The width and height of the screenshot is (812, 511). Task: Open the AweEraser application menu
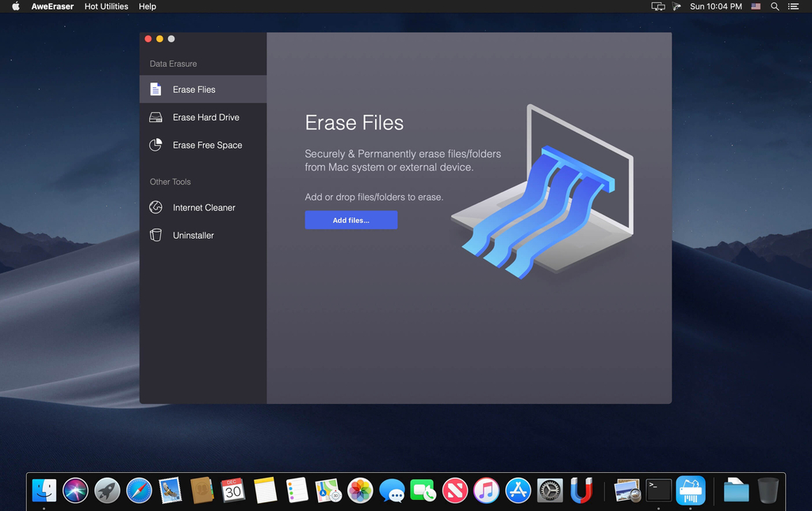tap(52, 6)
